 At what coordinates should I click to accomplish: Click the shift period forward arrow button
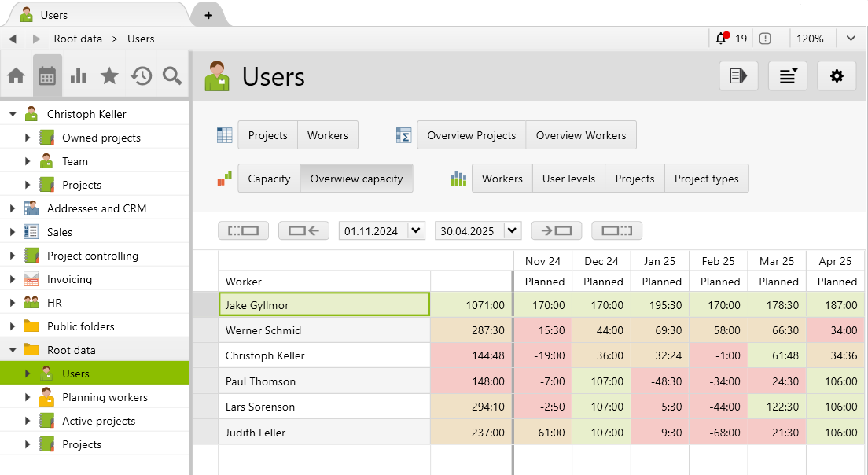(x=557, y=230)
